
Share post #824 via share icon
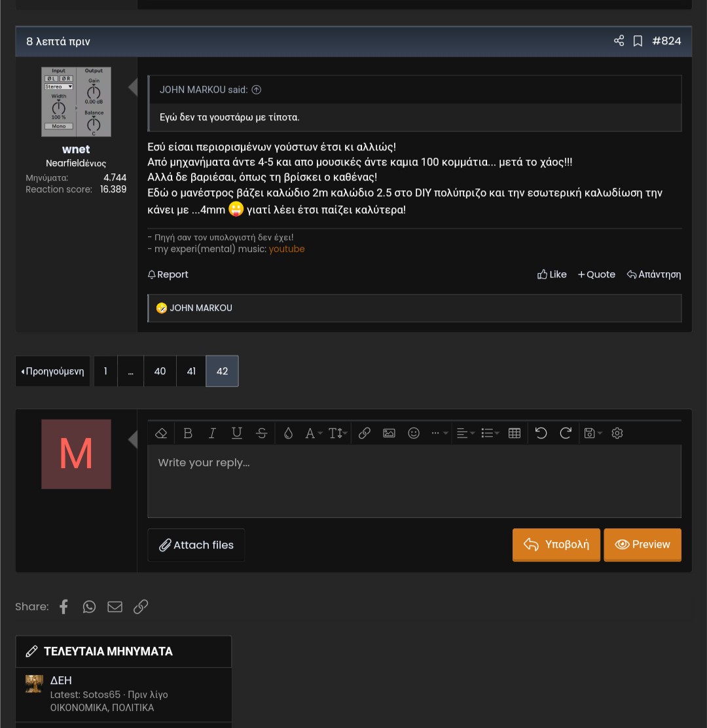tap(619, 41)
